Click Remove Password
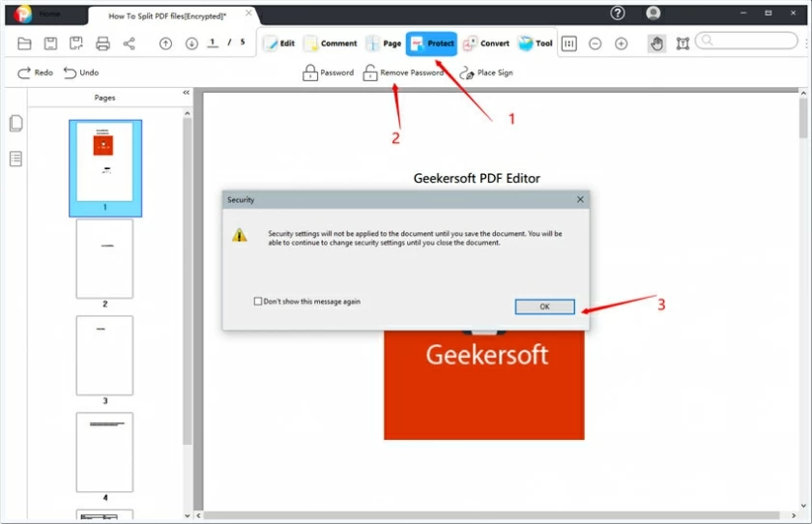The image size is (812, 524). tap(403, 73)
